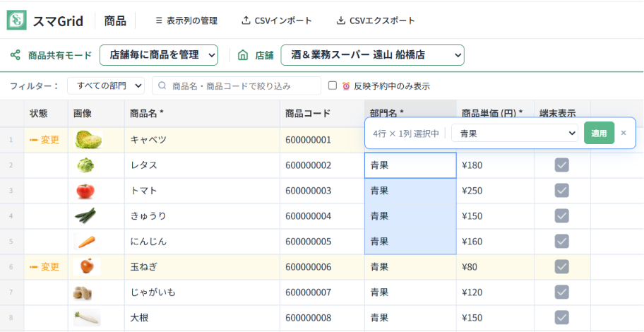Click the レタス product thumbnail
The height and width of the screenshot is (332, 644).
click(x=86, y=165)
